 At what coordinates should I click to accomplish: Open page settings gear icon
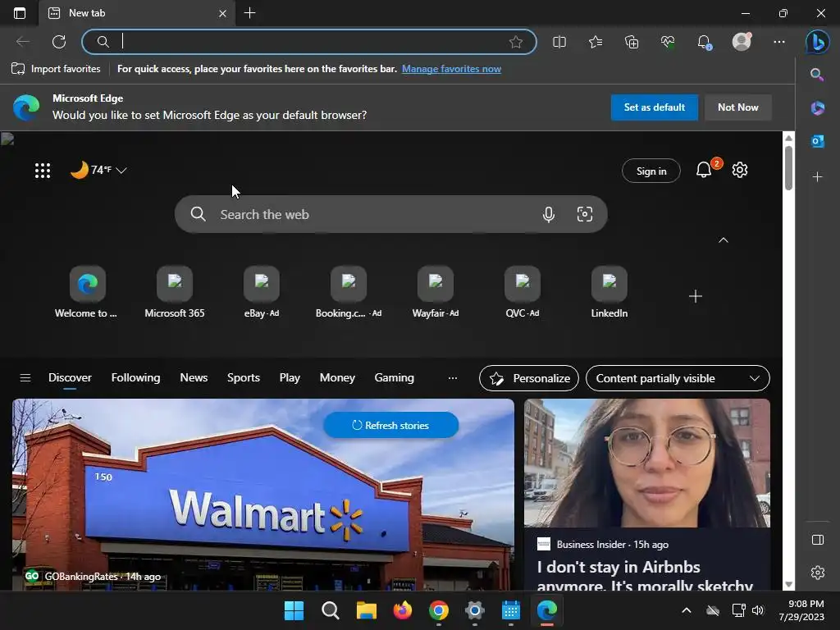(740, 170)
